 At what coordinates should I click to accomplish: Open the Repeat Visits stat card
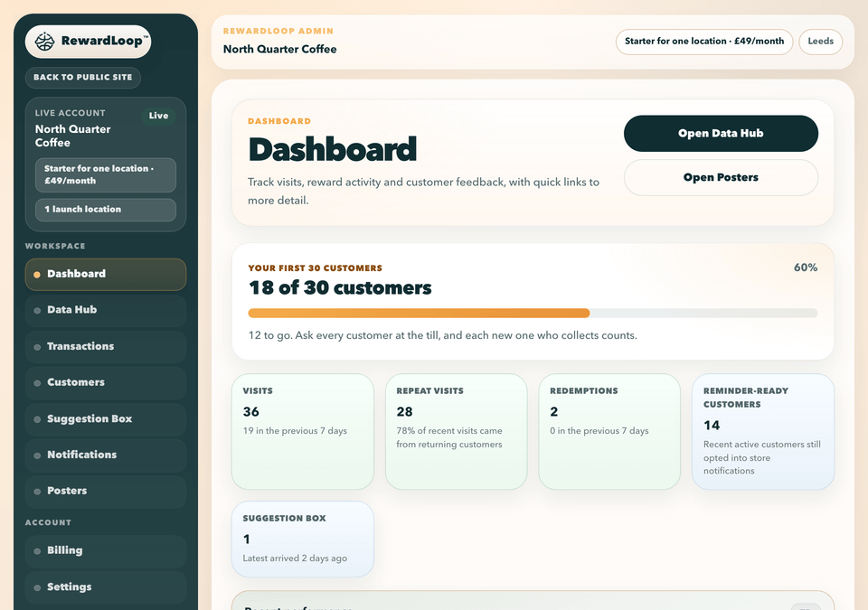point(456,432)
